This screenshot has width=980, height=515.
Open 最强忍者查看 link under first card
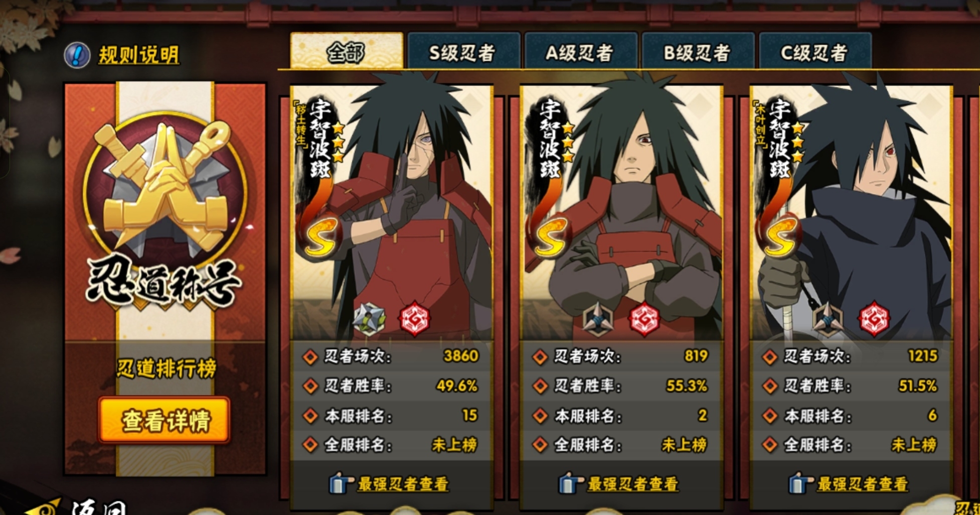[403, 484]
